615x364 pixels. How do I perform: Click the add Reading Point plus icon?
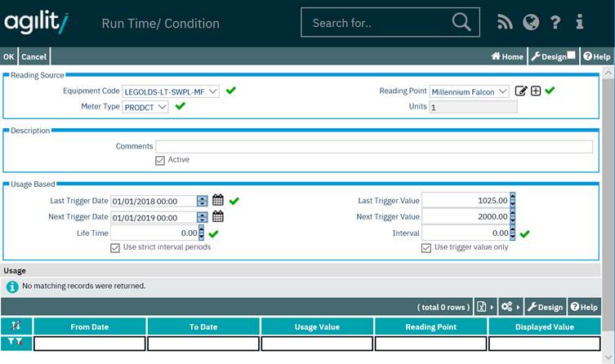pos(536,91)
